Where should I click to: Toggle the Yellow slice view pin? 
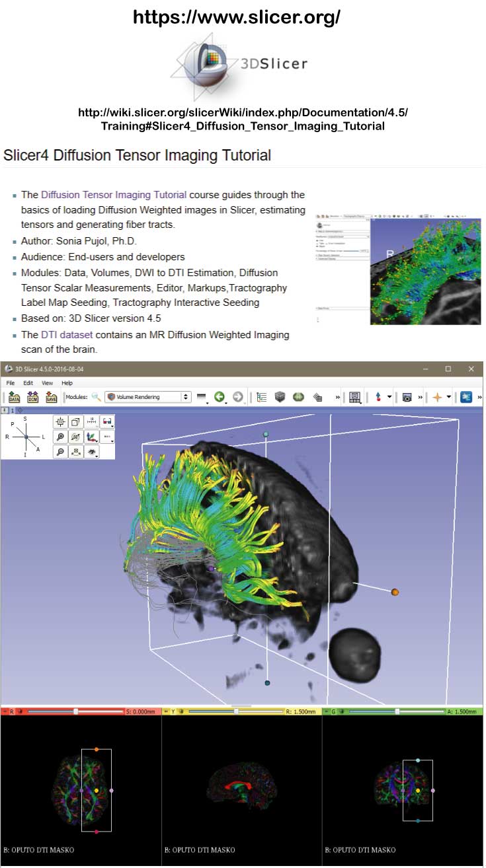pos(165,711)
